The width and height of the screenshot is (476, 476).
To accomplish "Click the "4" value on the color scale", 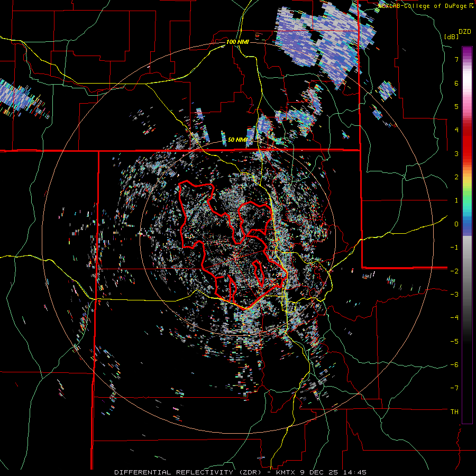I will (456, 130).
